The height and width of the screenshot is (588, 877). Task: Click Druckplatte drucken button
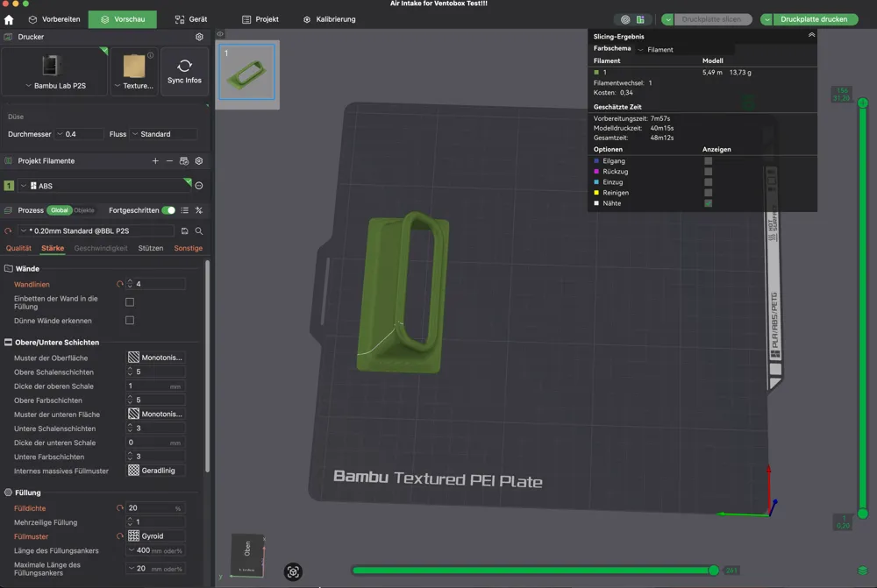(814, 19)
